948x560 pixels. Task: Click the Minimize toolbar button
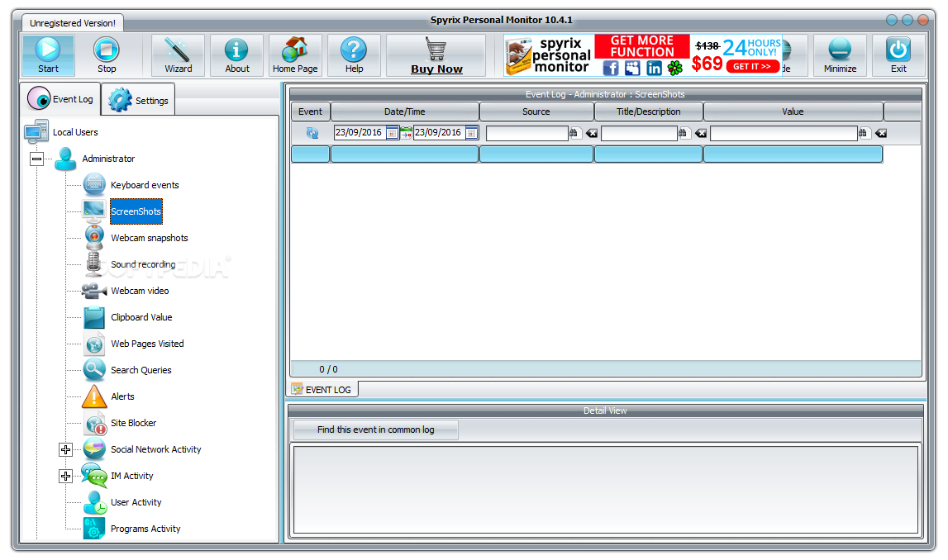840,55
